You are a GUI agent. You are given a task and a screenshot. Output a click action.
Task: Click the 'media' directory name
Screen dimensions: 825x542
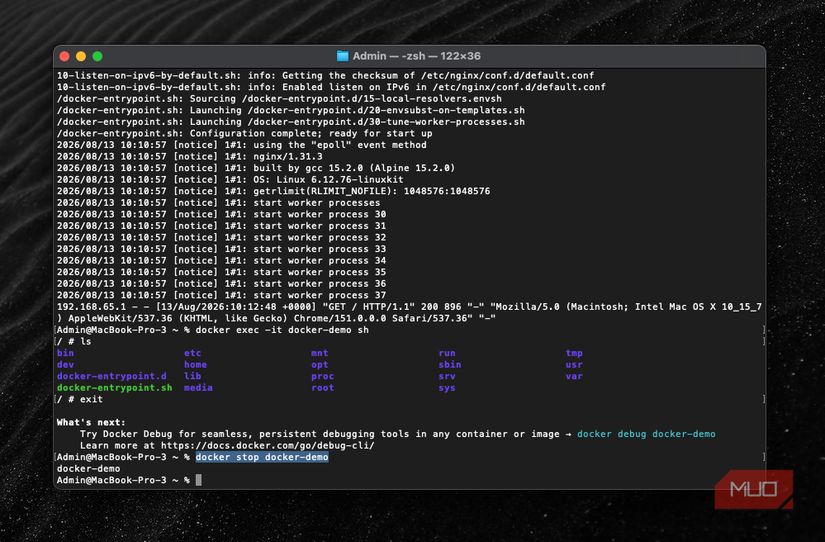click(198, 388)
